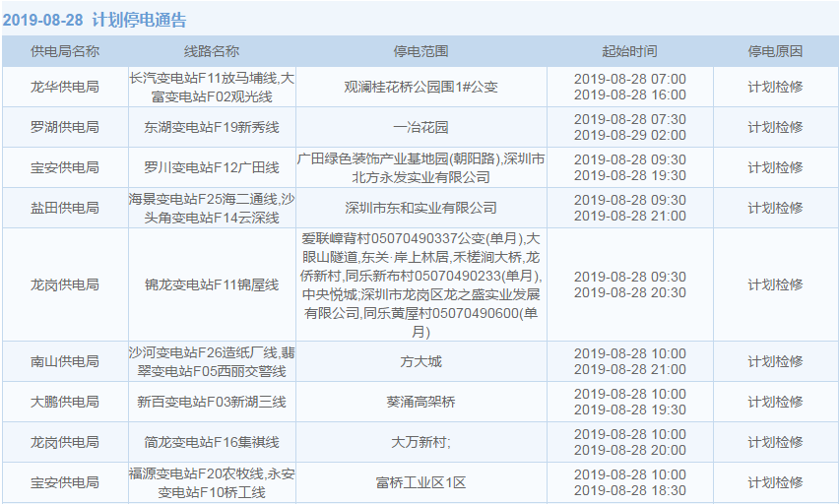Click the 简龙变电站F16集祺线 cell

[x=212, y=442]
